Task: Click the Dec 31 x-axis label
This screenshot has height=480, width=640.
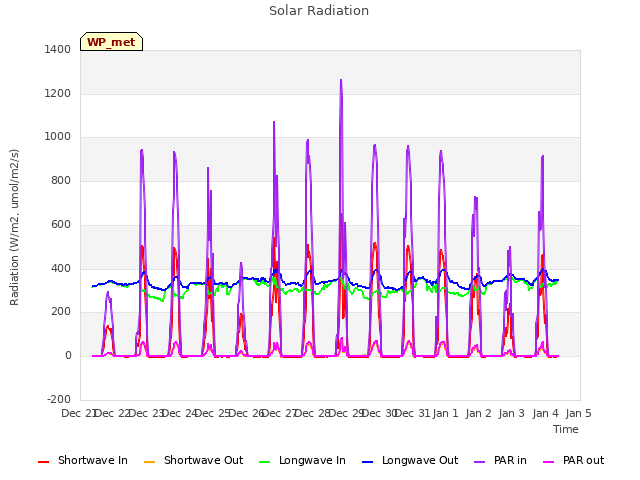Action: point(413,413)
